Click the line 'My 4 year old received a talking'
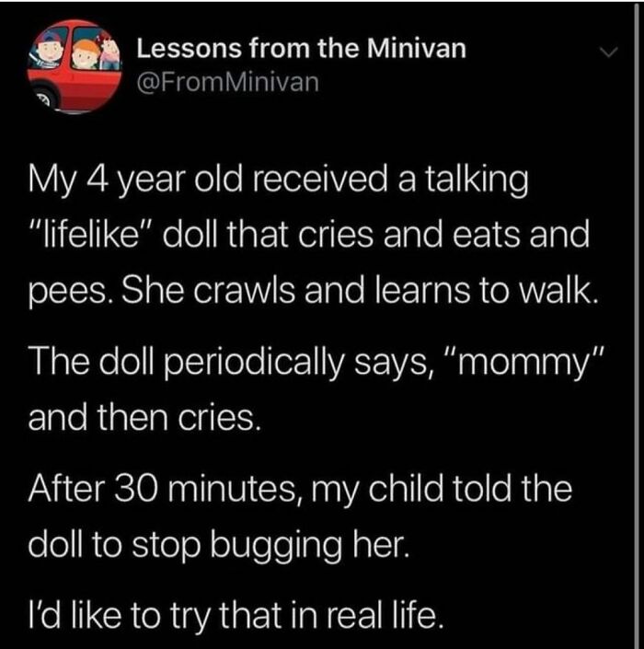The image size is (644, 649). [x=279, y=180]
